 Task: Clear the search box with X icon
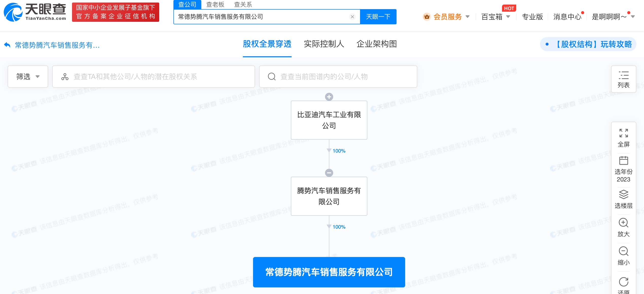pyautogui.click(x=352, y=17)
